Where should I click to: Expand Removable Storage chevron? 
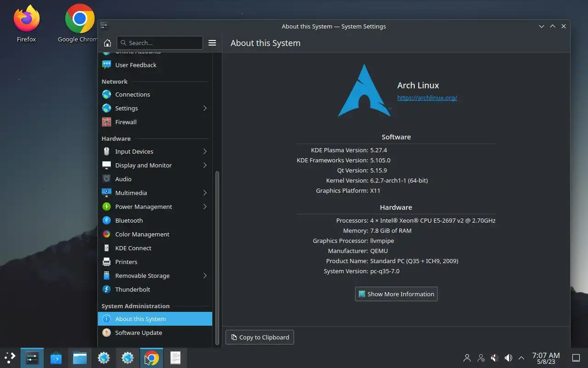tap(205, 276)
